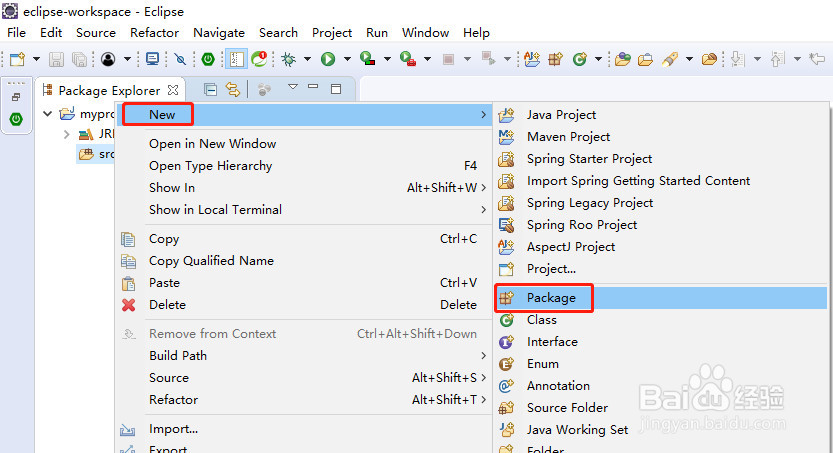Screen dimensions: 833x453
Task: Click the Restore icon in left trim bar
Action: pos(16,97)
